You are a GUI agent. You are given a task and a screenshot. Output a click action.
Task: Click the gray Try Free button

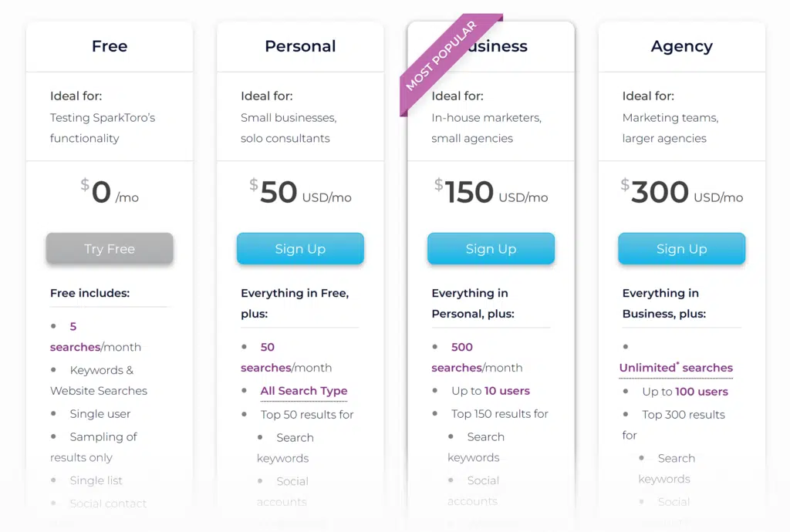click(110, 249)
